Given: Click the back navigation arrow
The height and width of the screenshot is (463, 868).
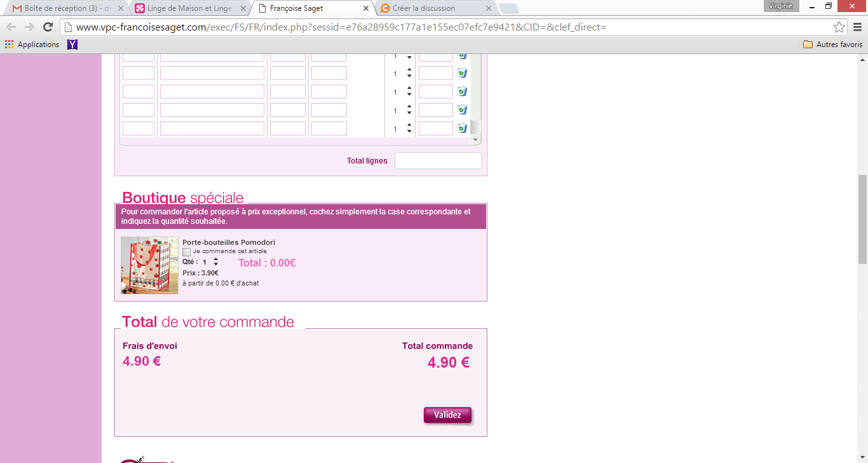Looking at the screenshot, I should coord(11,27).
